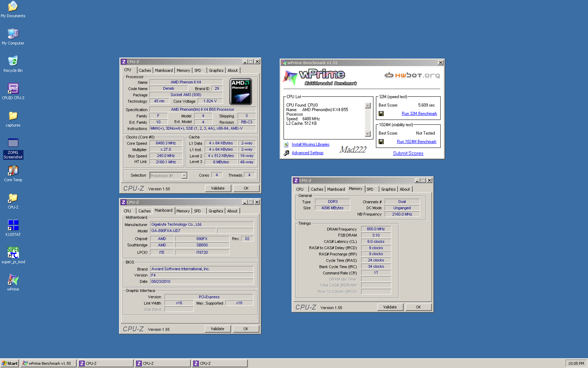
Task: Click the Multiplier value x 27.0
Action: (166, 149)
